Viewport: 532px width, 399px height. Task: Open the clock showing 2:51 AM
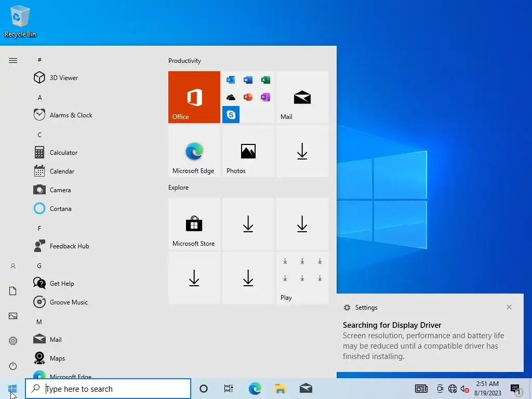487,389
